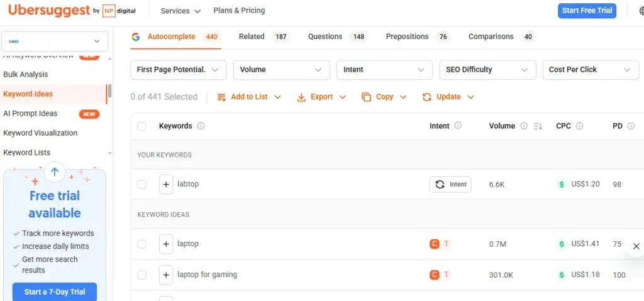Sort by Volume using sort icon
The image size is (644, 301).
point(538,126)
